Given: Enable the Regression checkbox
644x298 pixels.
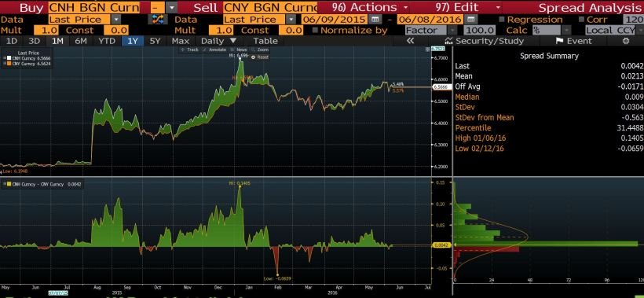Looking at the screenshot, I should click(502, 20).
